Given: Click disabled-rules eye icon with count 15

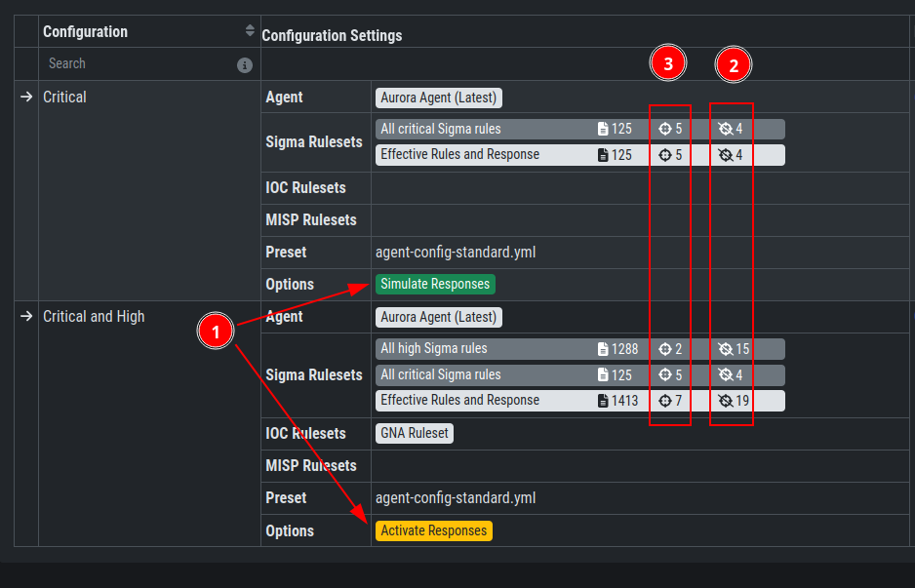Looking at the screenshot, I should pos(726,349).
